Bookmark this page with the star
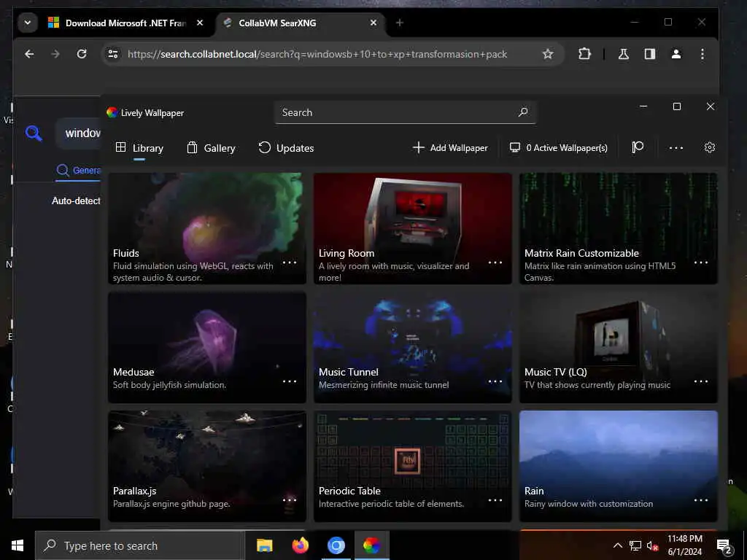 tap(548, 54)
